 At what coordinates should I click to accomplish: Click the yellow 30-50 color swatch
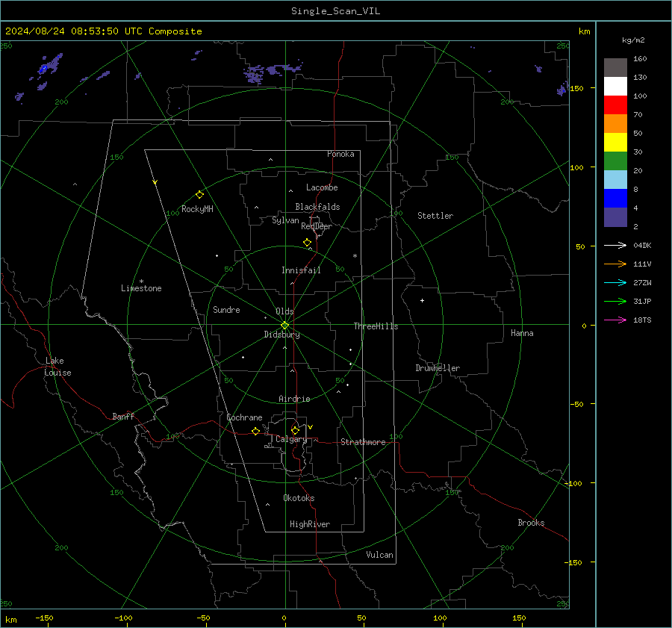[x=615, y=143]
